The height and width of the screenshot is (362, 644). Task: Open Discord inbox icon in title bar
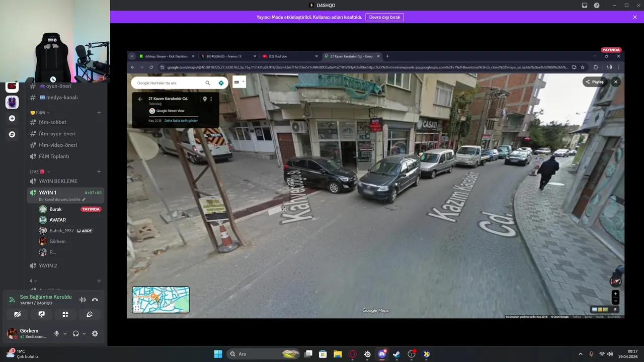click(585, 5)
